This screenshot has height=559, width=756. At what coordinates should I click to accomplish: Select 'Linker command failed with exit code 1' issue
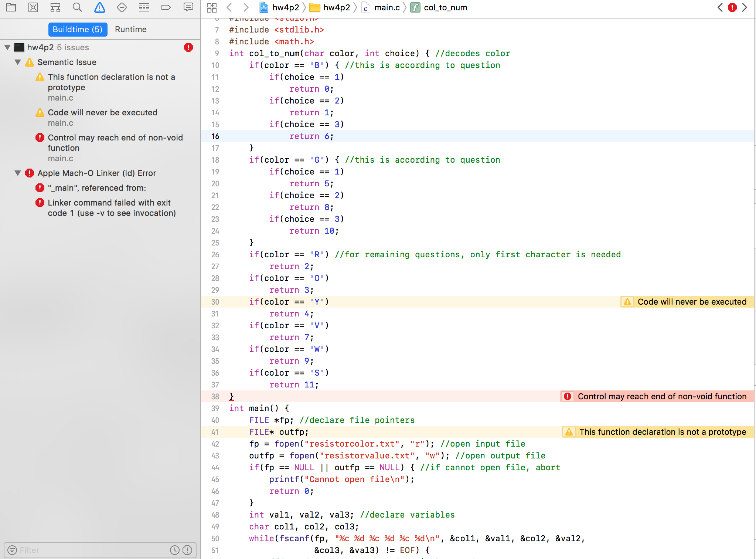[112, 208]
